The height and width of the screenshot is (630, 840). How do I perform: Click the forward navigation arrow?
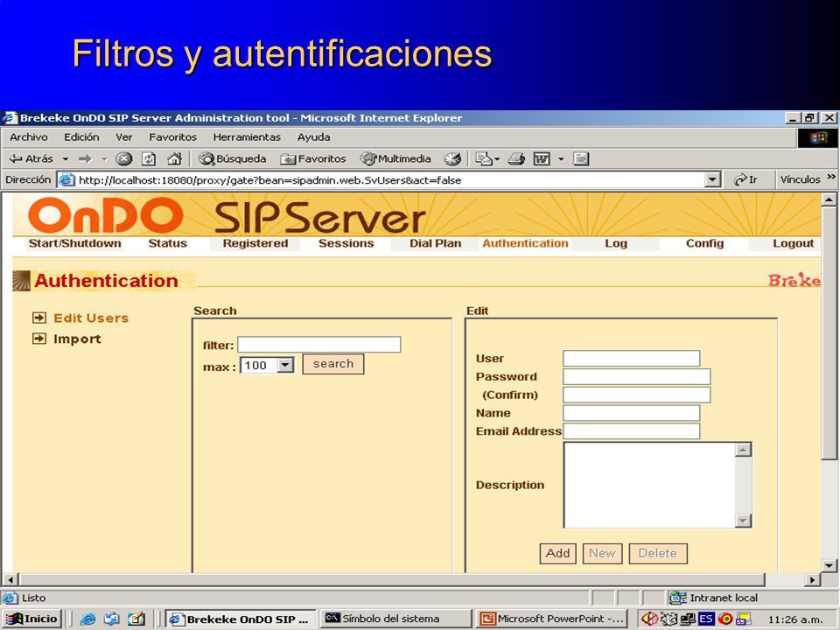pyautogui.click(x=85, y=158)
